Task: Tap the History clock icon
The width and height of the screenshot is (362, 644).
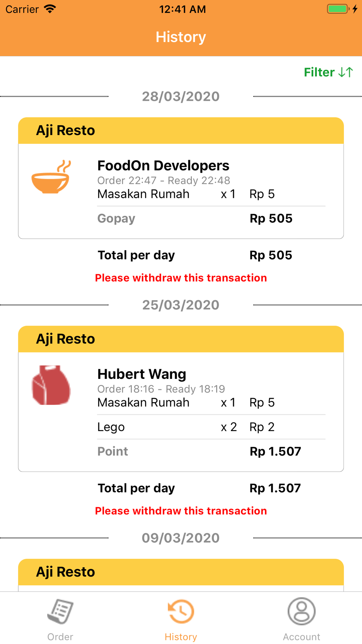Action: 181,612
